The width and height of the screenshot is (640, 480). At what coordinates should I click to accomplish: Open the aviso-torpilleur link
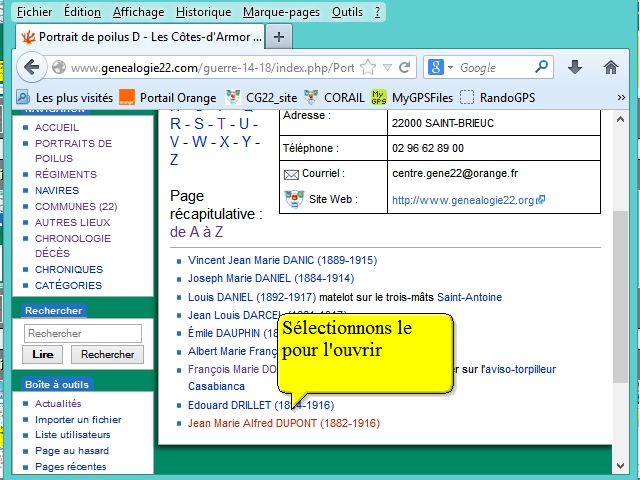[521, 369]
